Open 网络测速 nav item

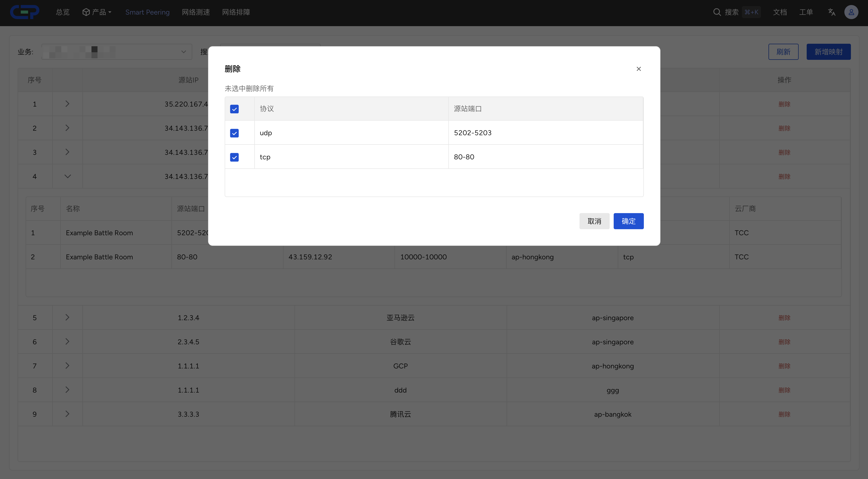tap(196, 12)
